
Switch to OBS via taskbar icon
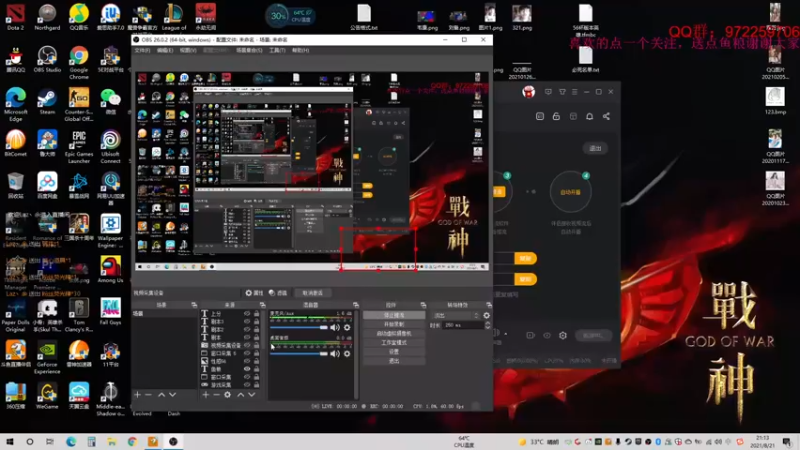click(x=173, y=442)
